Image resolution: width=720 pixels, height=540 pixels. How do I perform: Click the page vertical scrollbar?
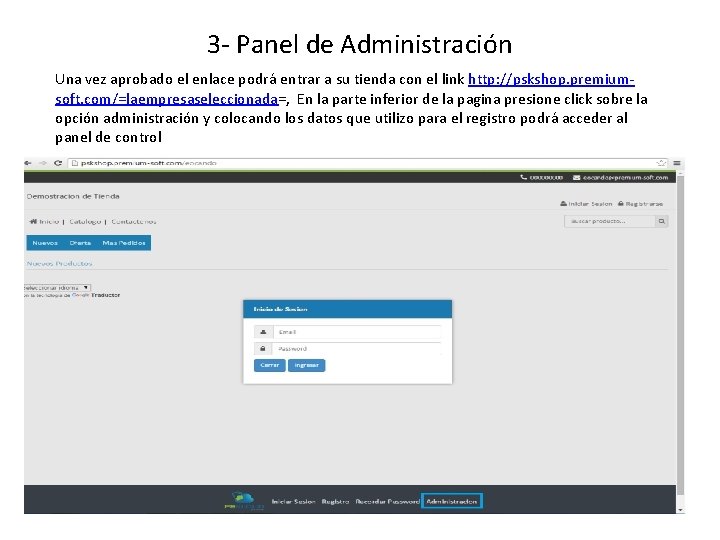tap(681, 335)
